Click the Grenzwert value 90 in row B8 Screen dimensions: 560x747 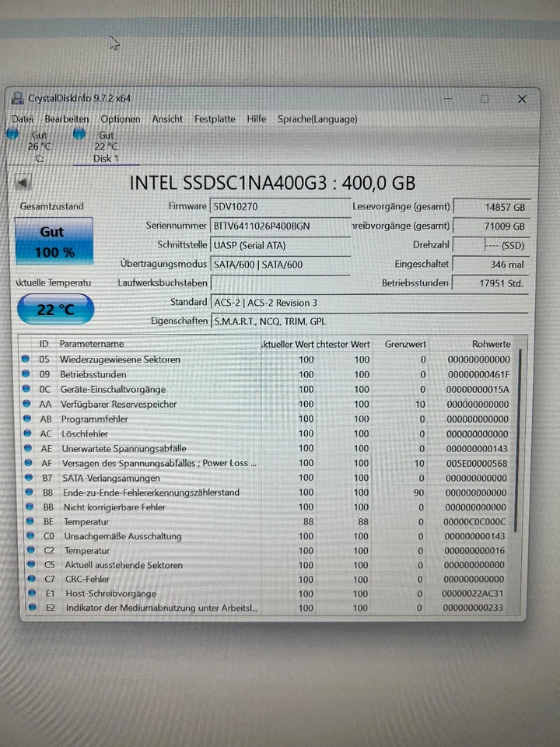419,493
